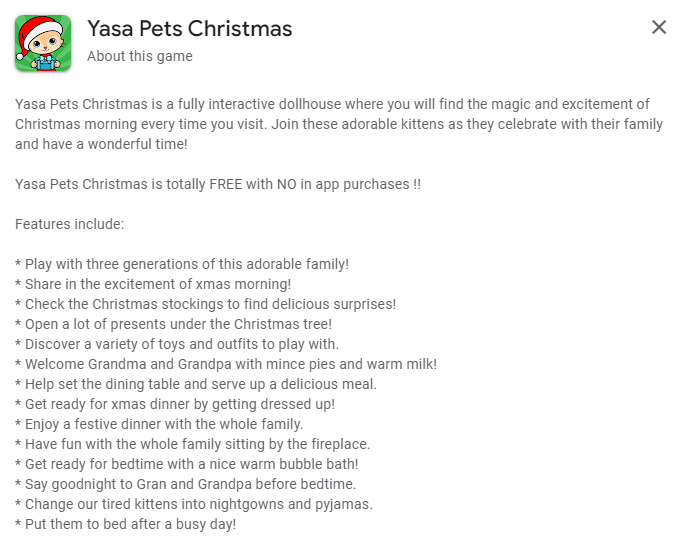Viewport: 679px width, 548px height.
Task: Click the nightgowns and pyjamas line
Action: click(x=194, y=504)
